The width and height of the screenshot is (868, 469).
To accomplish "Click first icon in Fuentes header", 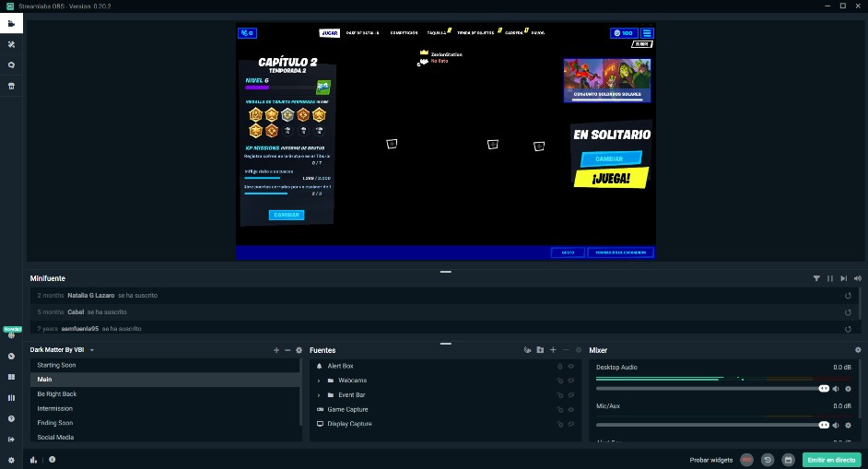I will pyautogui.click(x=527, y=350).
